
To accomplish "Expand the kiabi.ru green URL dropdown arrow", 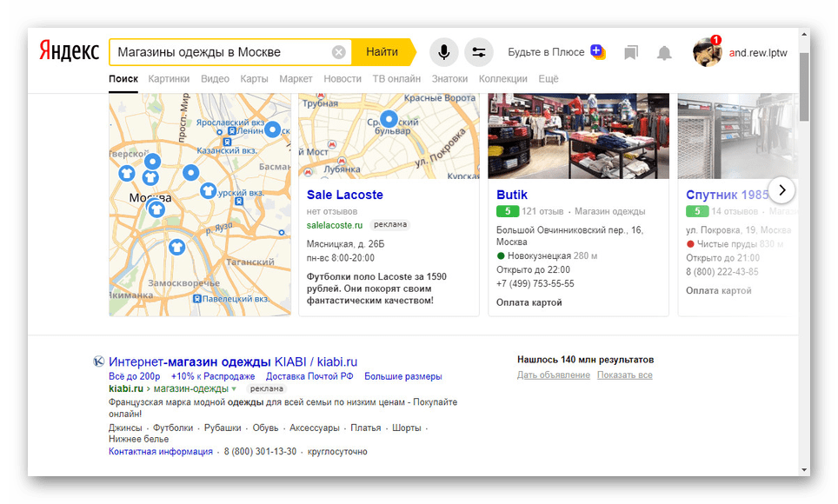I will (234, 389).
